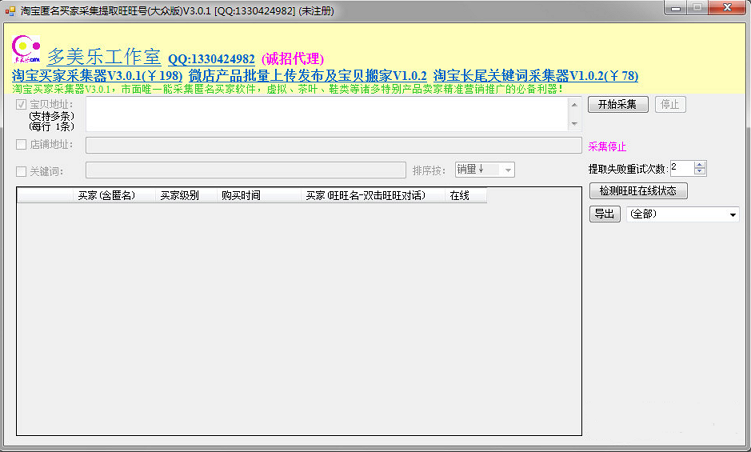Click the 在线 column header
Image resolution: width=751 pixels, height=452 pixels.
click(466, 195)
